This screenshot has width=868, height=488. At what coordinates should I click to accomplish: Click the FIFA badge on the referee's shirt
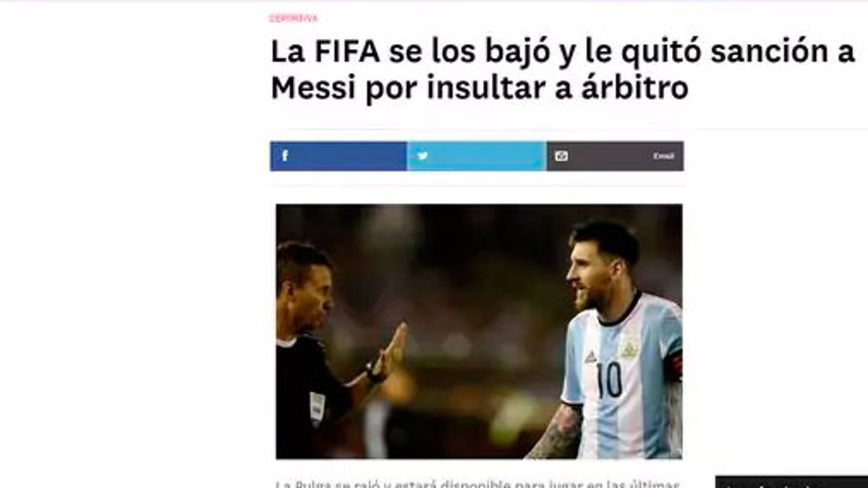click(x=317, y=408)
